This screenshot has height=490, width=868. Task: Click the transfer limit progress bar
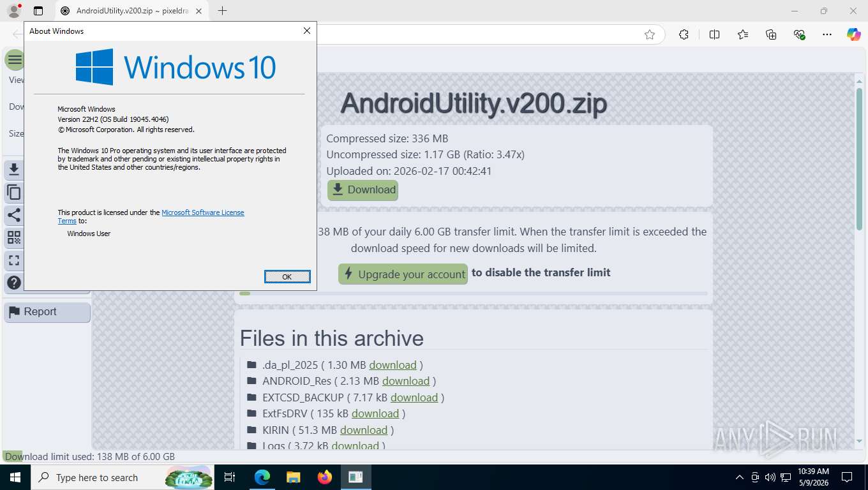[x=474, y=293]
